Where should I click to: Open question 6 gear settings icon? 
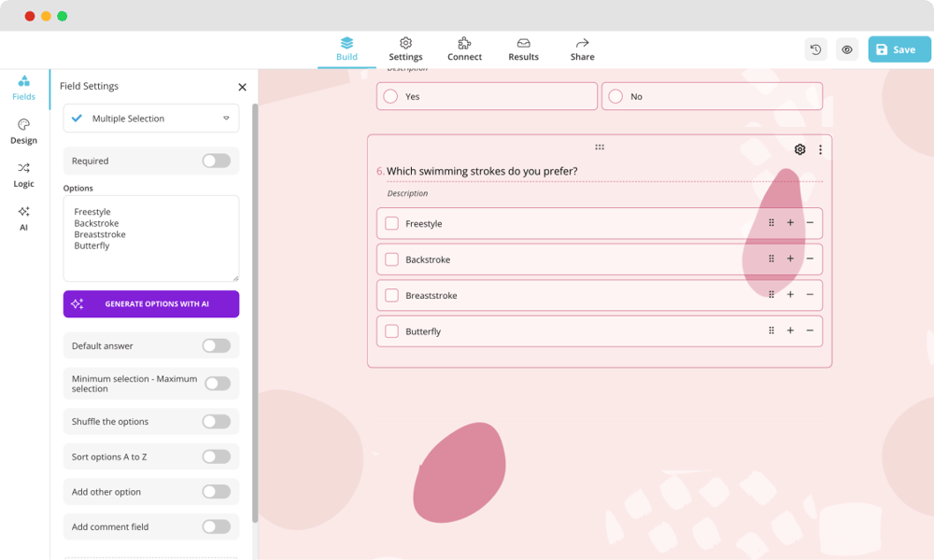coord(800,149)
